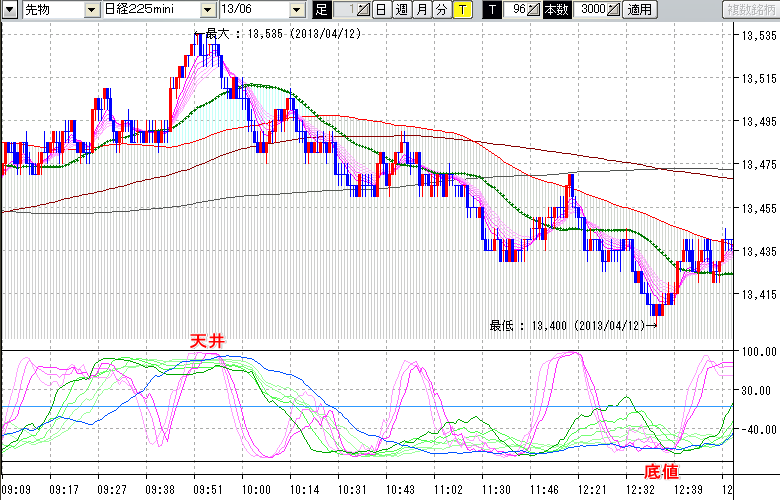Select the 月 monthly timeframe button
Viewport: 780px width, 500px height.
[x=421, y=10]
